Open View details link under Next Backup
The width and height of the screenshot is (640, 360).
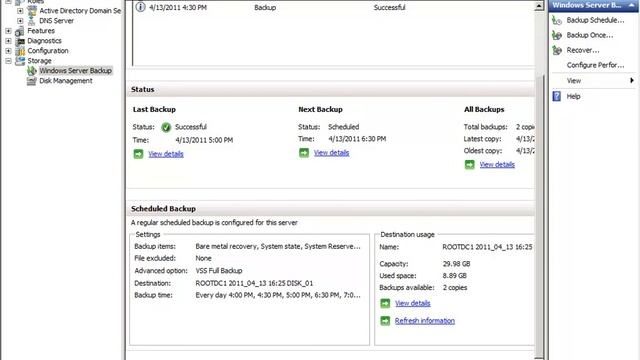coord(331,153)
